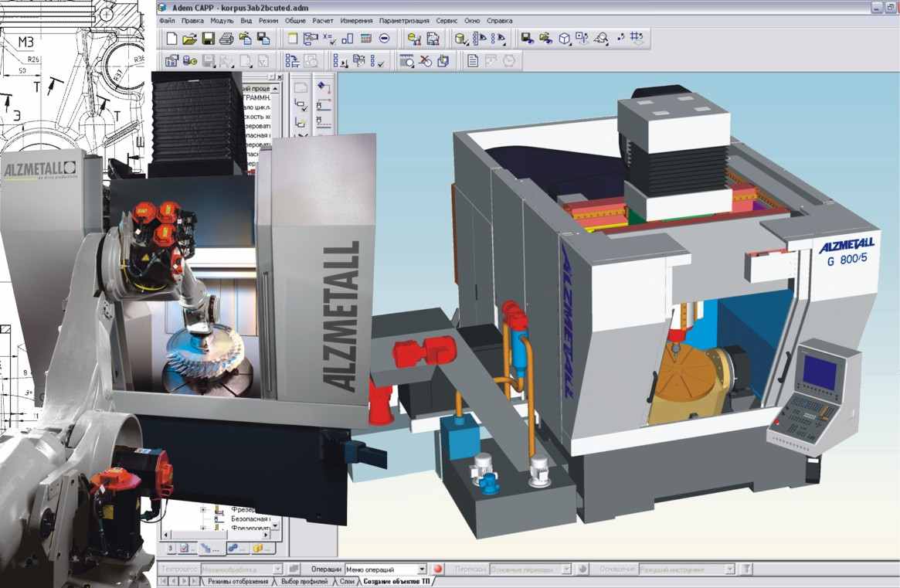
Task: Click the checklist icon with checkmark in the second row
Action: click(x=377, y=61)
